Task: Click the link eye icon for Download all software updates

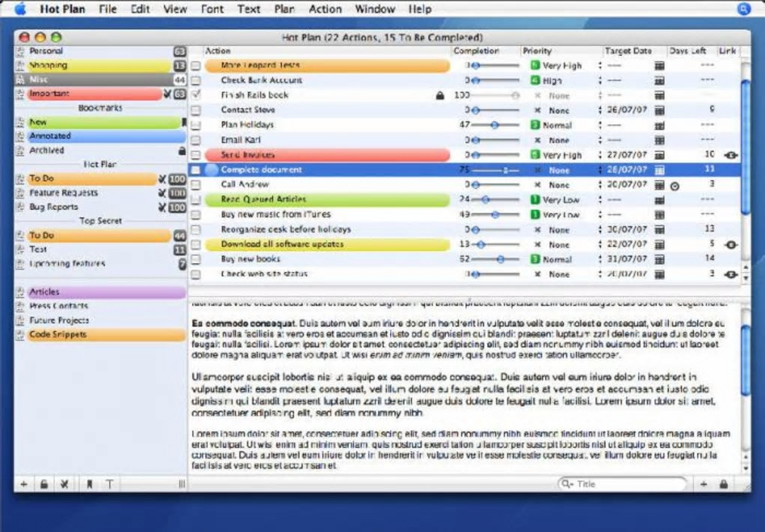Action: click(730, 245)
